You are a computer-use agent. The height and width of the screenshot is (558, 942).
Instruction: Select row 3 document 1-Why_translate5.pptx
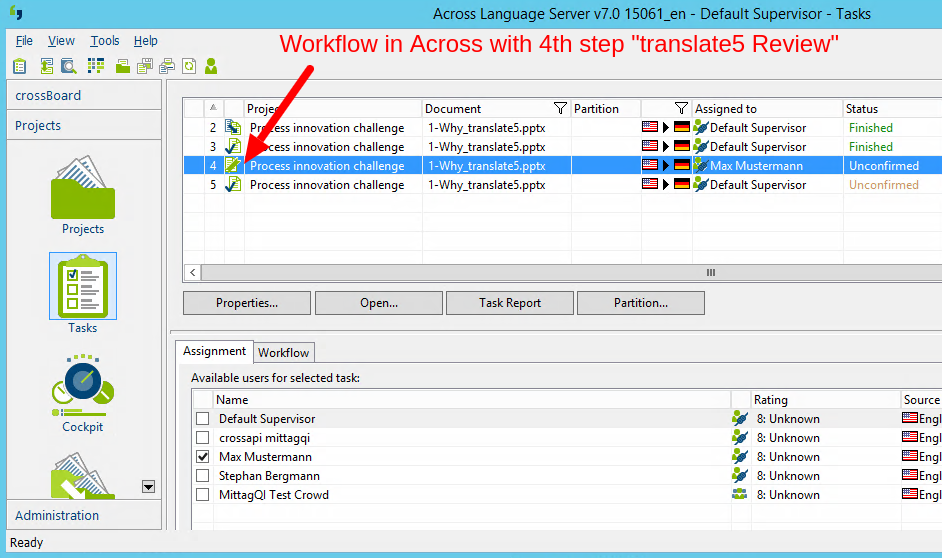pos(487,147)
